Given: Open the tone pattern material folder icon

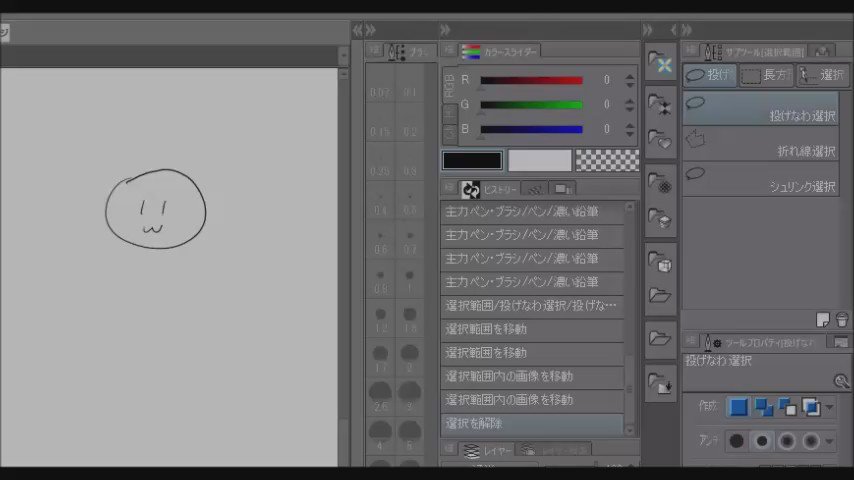Looking at the screenshot, I should tap(660, 183).
